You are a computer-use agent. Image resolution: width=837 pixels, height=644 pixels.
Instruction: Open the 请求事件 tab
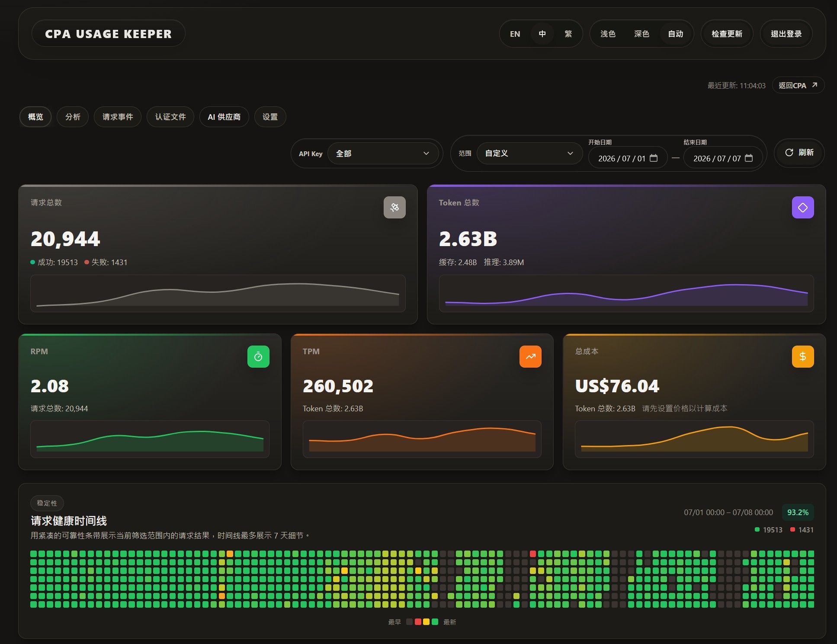coord(118,117)
